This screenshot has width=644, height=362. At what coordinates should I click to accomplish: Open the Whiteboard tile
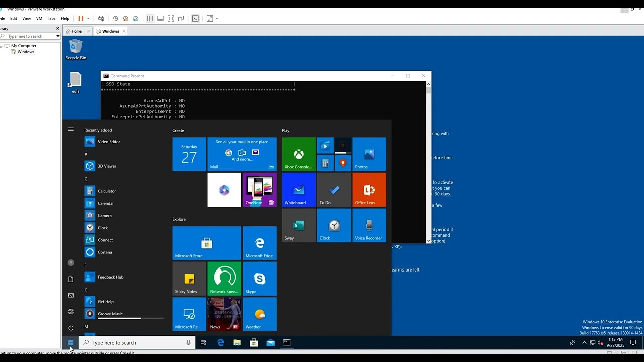(299, 190)
